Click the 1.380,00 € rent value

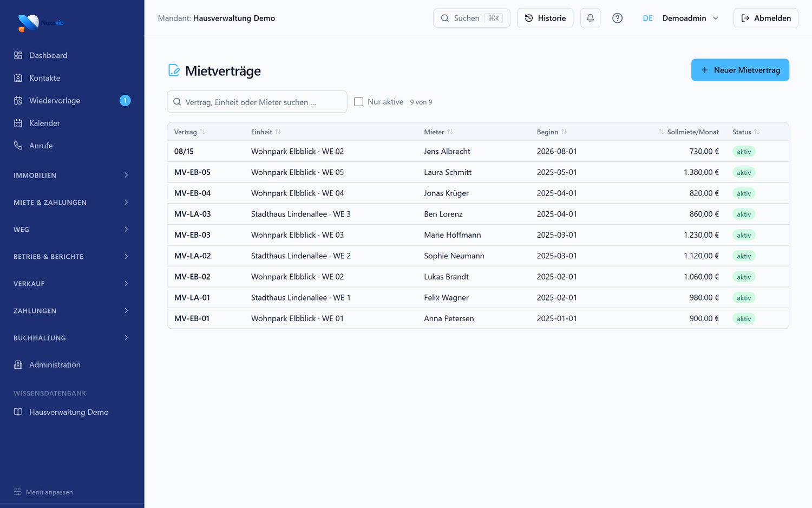[x=701, y=172]
